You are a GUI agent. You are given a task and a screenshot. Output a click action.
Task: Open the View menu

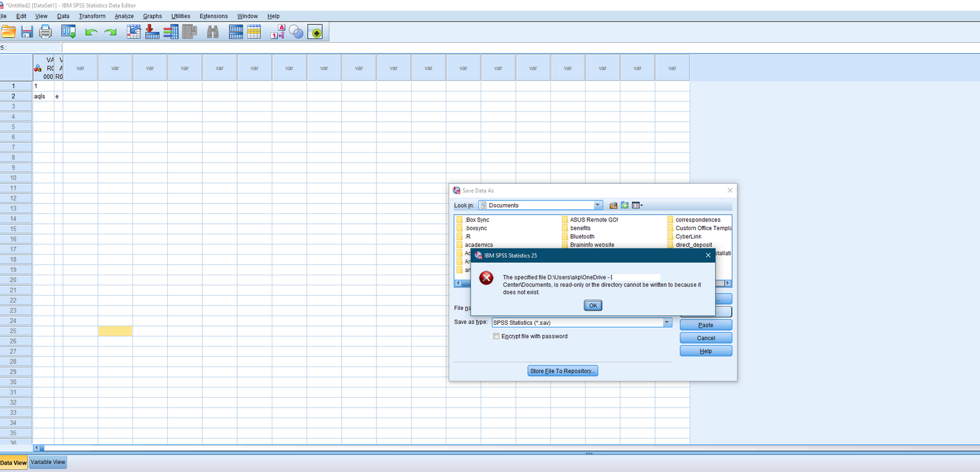pos(41,16)
